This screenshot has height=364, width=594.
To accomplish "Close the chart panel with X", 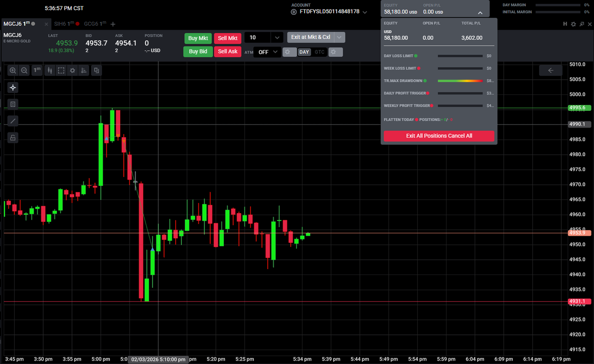I will 589,24.
